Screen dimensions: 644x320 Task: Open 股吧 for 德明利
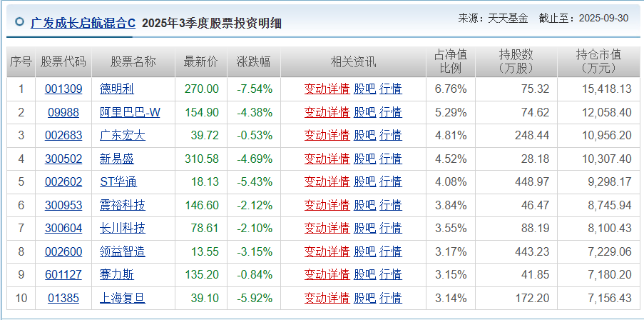(x=364, y=89)
